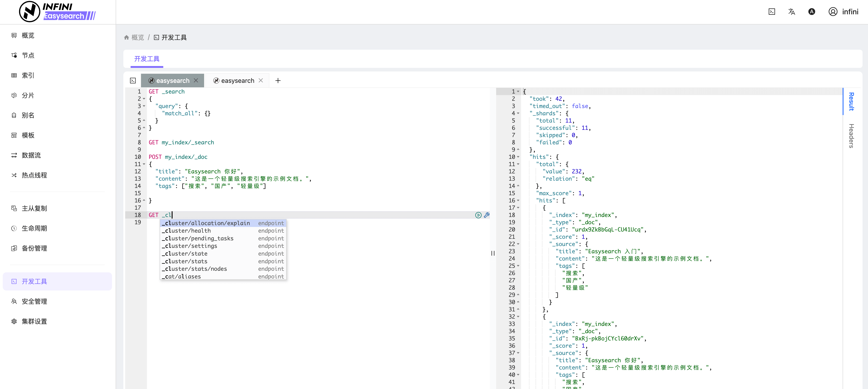
Task: Grab the pane divider handle between editors
Action: (493, 253)
